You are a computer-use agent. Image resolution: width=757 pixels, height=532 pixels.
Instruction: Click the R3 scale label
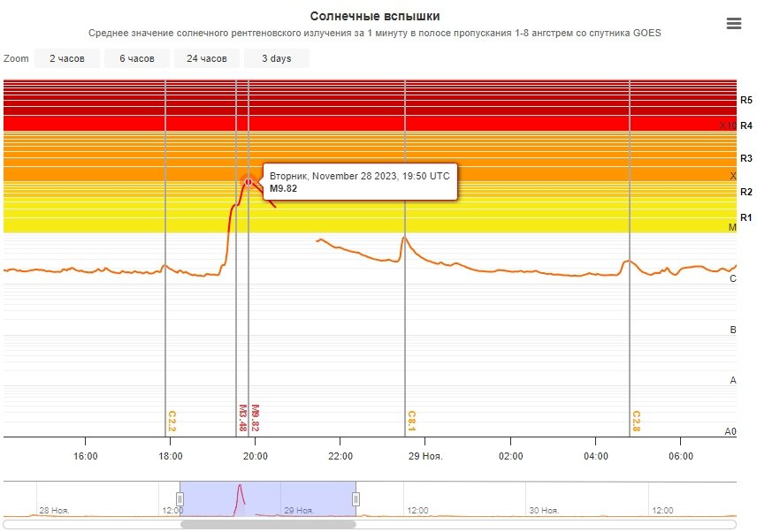(746, 158)
